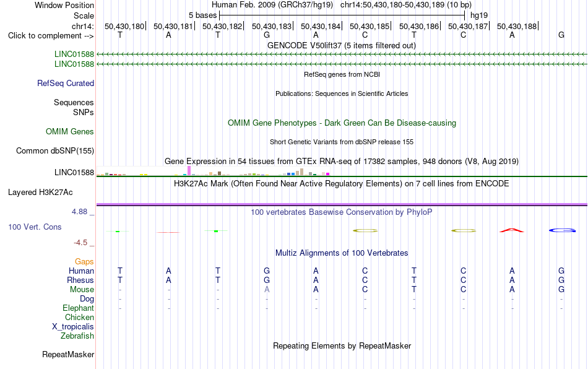Open 'Repeating Elements by RepeatMasker' track title

click(x=342, y=345)
